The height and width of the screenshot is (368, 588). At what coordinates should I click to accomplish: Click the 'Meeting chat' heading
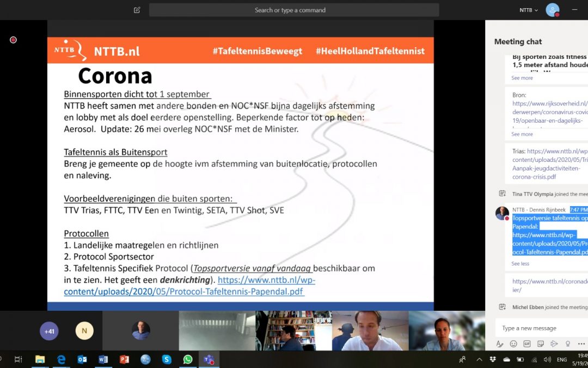[x=518, y=41]
